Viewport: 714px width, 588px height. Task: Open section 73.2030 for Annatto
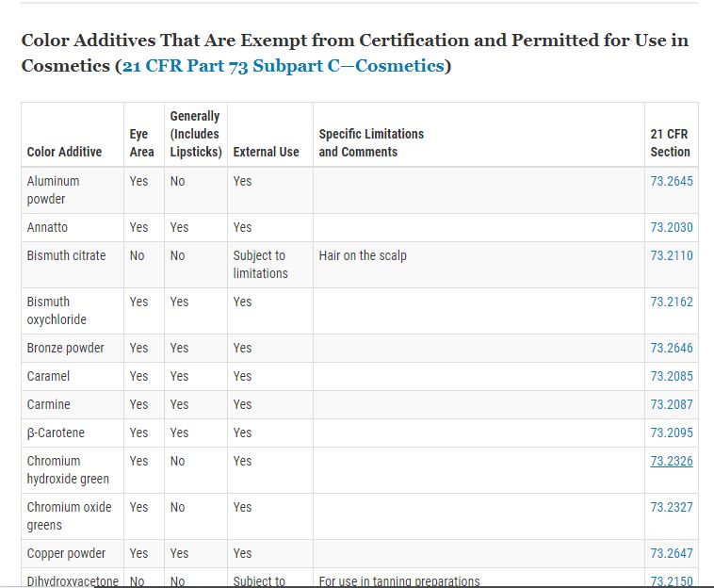click(672, 227)
